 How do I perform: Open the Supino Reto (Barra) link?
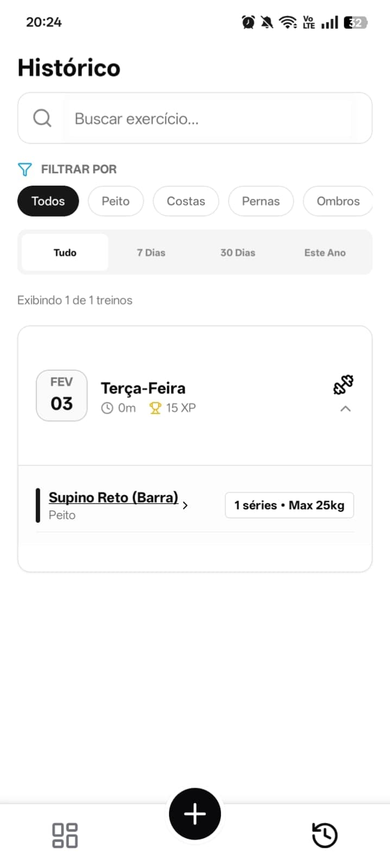(114, 497)
